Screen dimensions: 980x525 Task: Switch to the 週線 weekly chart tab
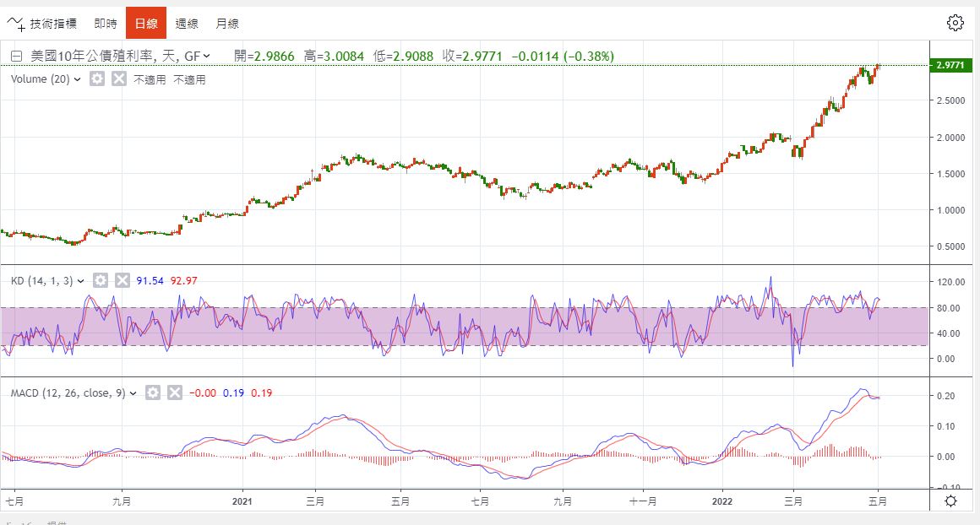(187, 23)
